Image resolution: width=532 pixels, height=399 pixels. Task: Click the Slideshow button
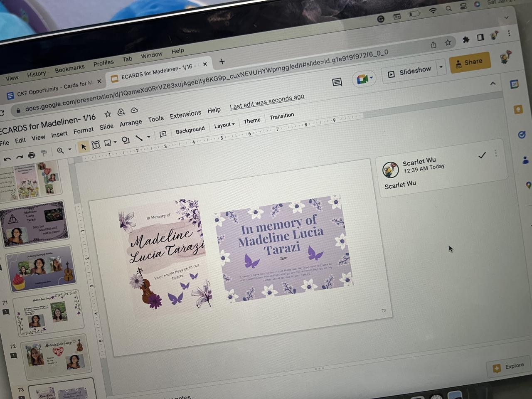tap(410, 71)
